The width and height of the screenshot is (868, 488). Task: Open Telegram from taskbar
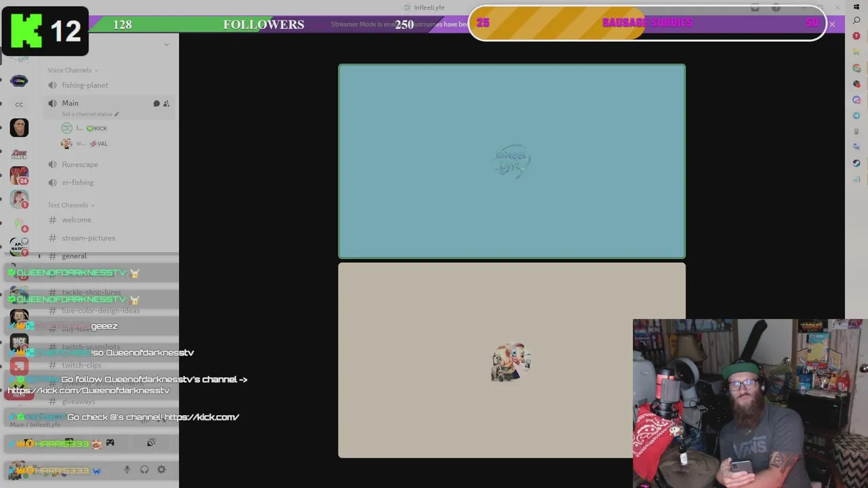(x=856, y=116)
